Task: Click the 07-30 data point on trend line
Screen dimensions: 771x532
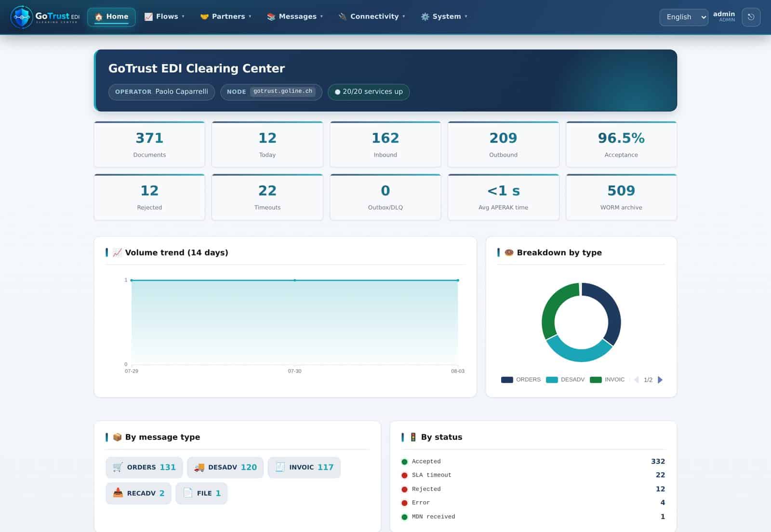Action: [295, 280]
